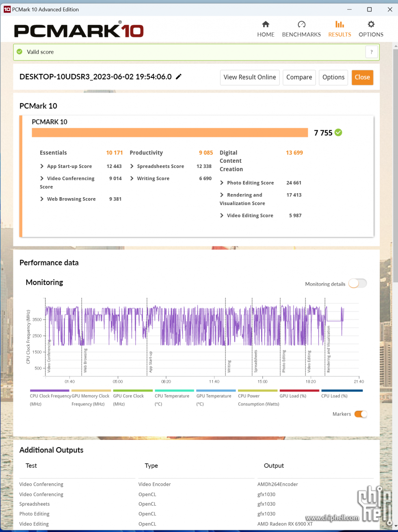Click the Digital Content Creation score 13 699
Viewport: 398px width, 532px height.
(294, 153)
